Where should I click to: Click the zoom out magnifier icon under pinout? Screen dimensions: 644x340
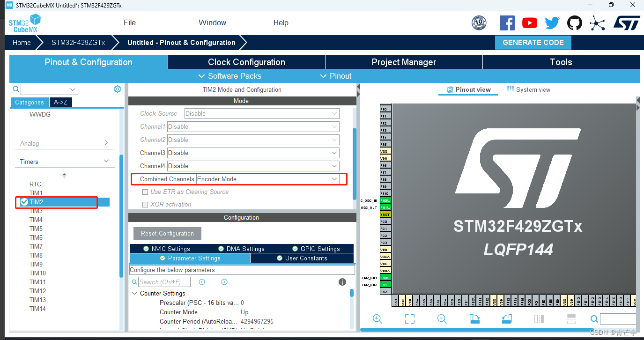coord(442,319)
